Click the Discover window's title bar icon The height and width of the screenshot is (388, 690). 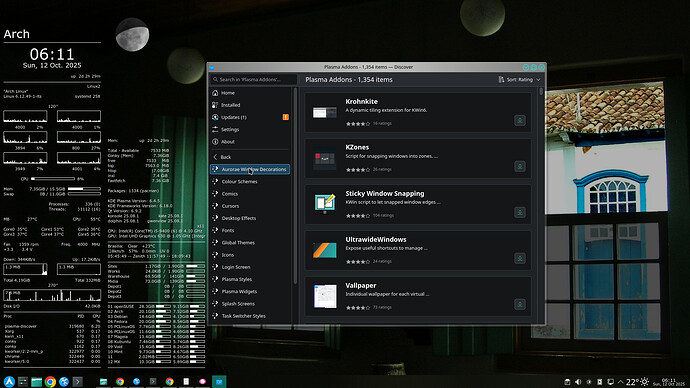point(212,67)
